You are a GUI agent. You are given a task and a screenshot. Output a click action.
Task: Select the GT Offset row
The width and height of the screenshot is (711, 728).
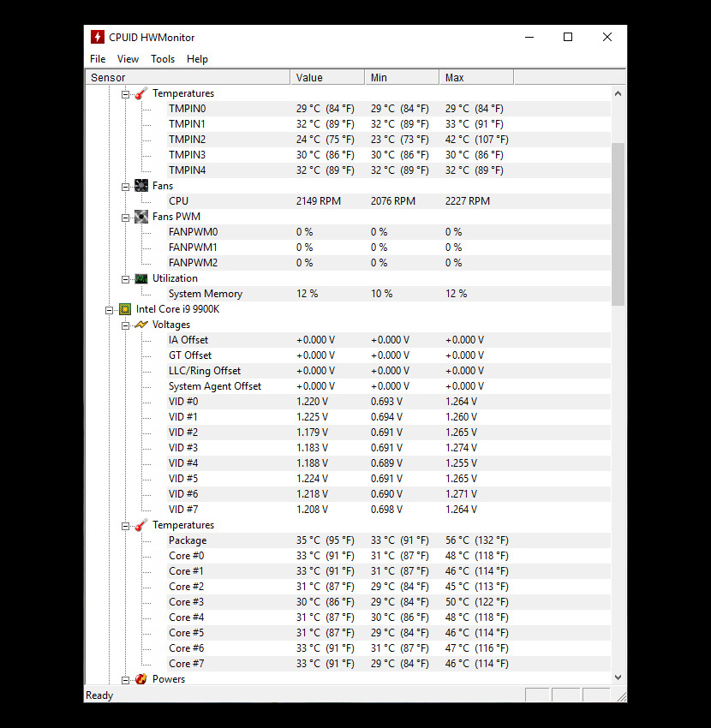click(388, 355)
